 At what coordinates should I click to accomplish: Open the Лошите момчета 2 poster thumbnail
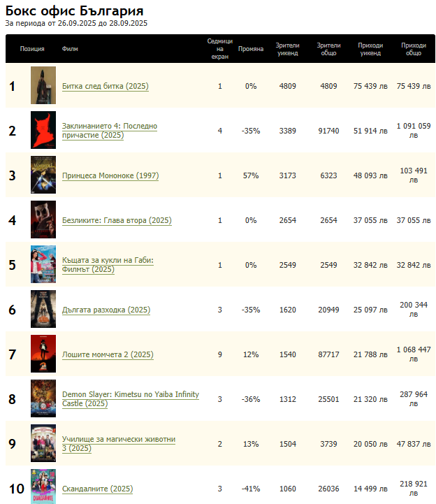(x=43, y=354)
